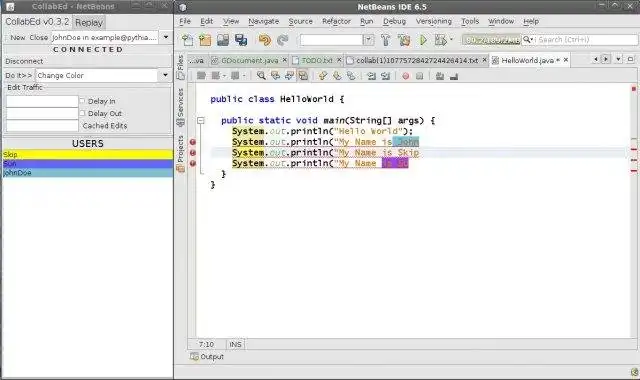Click the memory usage indicator in toolbar

491,40
